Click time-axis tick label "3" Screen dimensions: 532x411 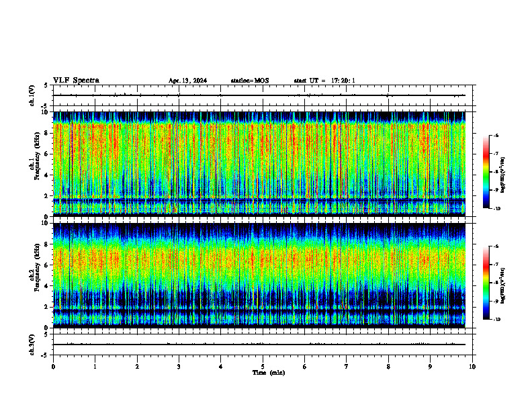179,367
